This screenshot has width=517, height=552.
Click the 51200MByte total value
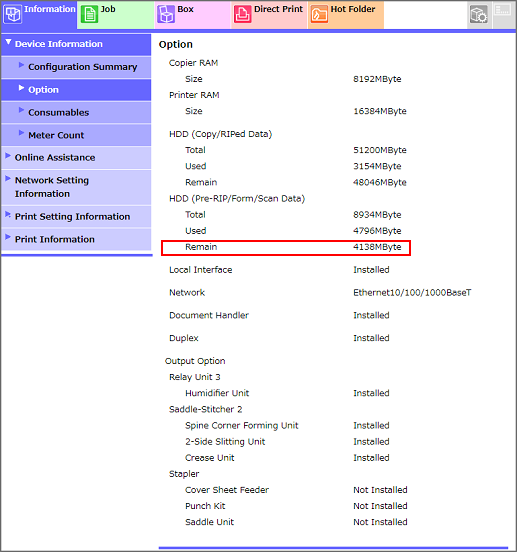click(380, 150)
